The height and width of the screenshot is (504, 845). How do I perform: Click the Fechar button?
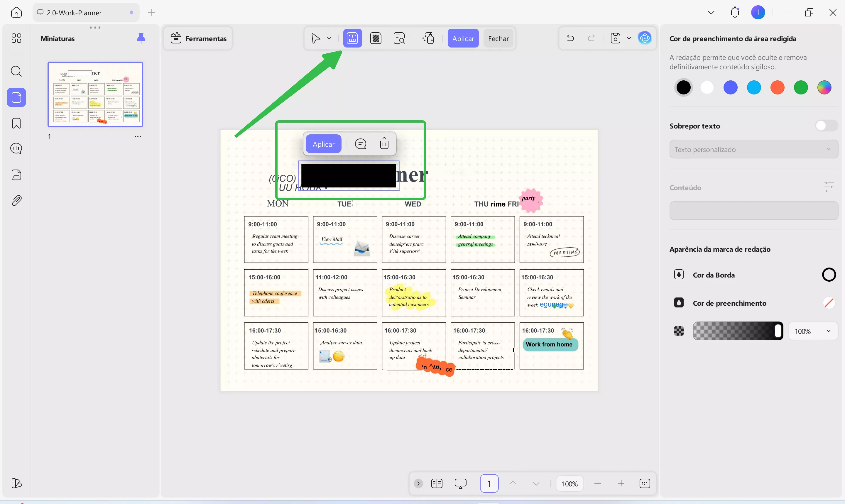point(498,38)
